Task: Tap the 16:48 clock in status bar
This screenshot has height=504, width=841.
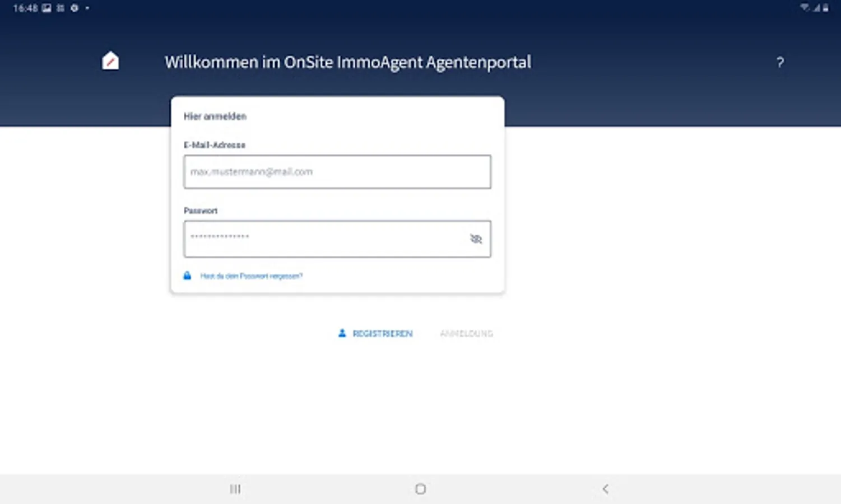Action: tap(25, 8)
